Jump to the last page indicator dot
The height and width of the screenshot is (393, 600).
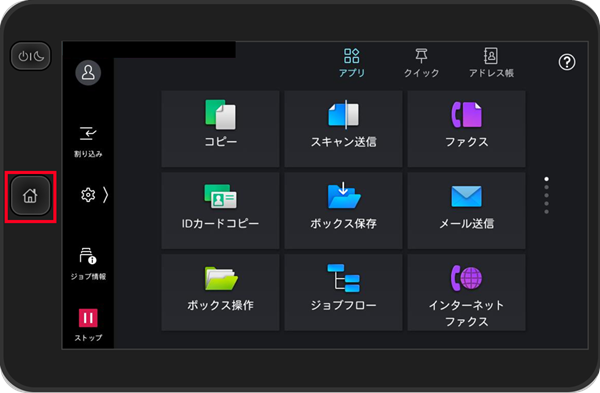pos(546,212)
